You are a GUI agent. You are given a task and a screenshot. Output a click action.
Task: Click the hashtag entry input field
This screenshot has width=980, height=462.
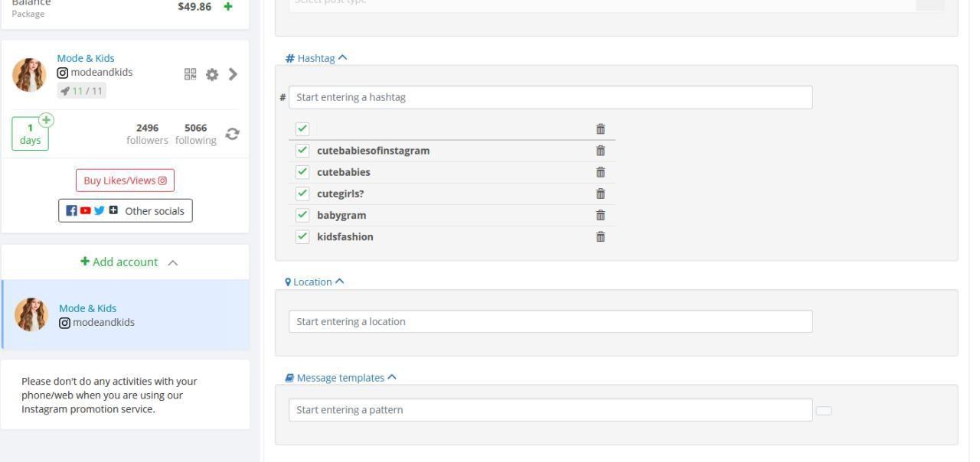pyautogui.click(x=550, y=97)
